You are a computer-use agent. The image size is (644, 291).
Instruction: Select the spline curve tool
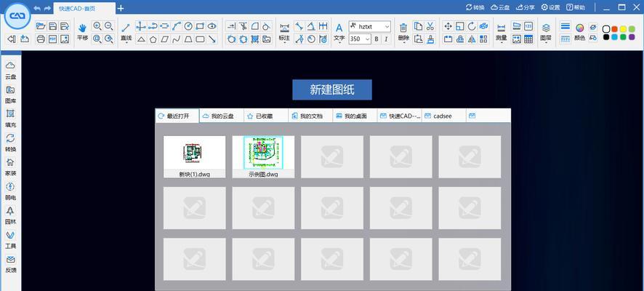click(x=176, y=39)
